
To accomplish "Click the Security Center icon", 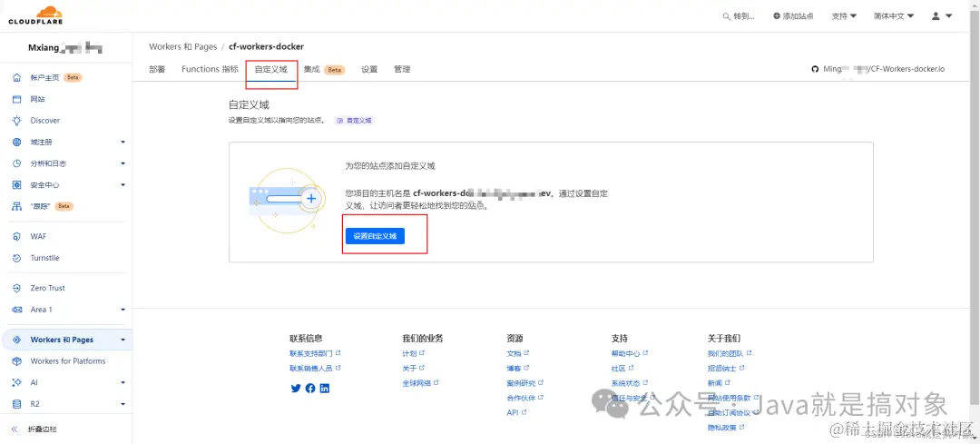I will click(x=17, y=184).
